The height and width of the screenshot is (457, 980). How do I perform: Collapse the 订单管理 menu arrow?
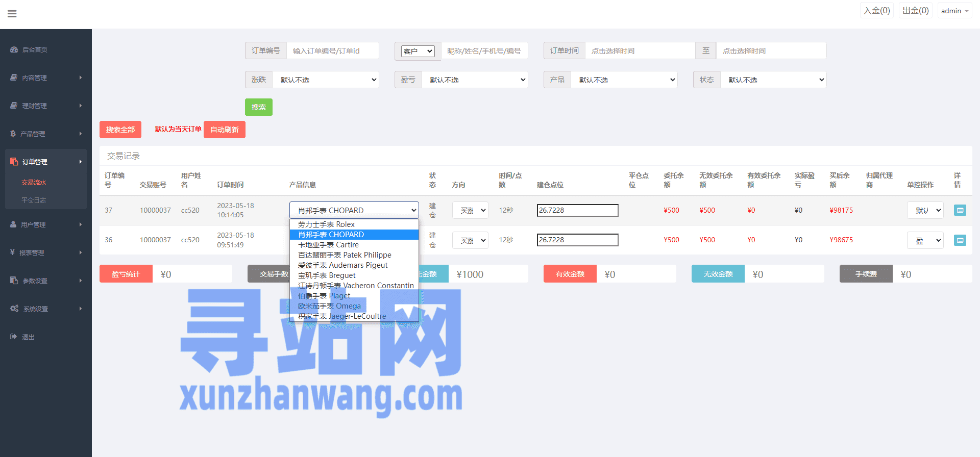(x=81, y=162)
